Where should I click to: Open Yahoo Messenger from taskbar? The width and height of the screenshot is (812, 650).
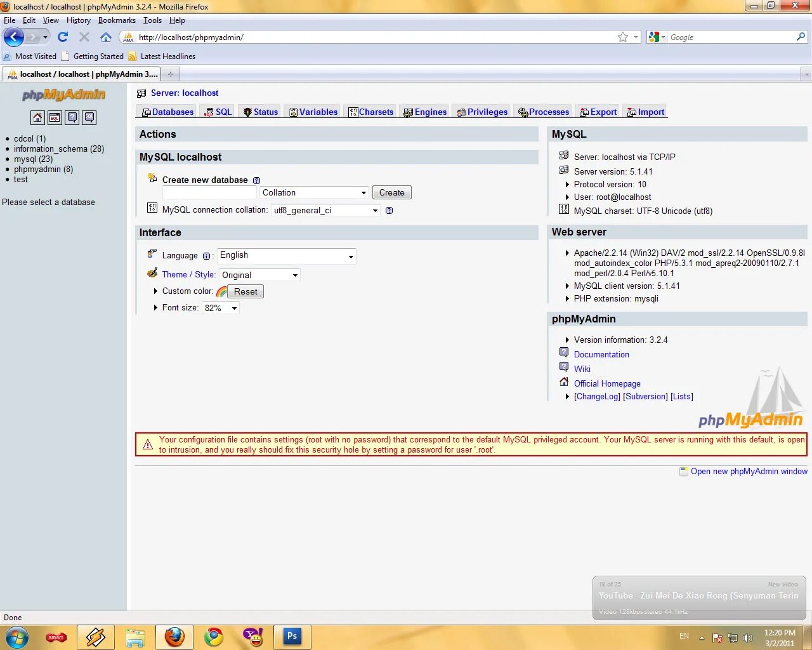click(x=253, y=637)
